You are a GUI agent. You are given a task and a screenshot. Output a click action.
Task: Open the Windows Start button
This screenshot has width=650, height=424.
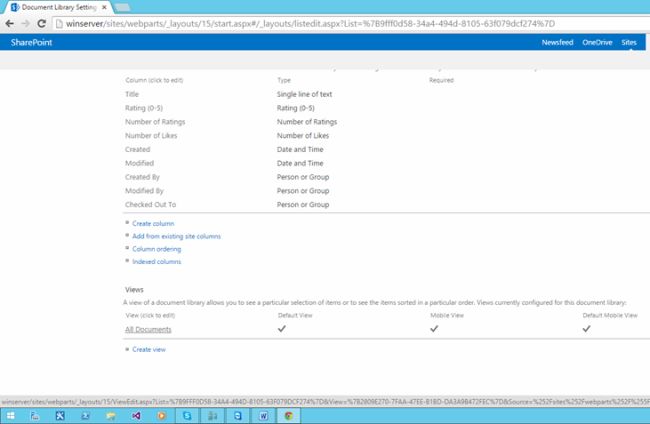(11, 416)
